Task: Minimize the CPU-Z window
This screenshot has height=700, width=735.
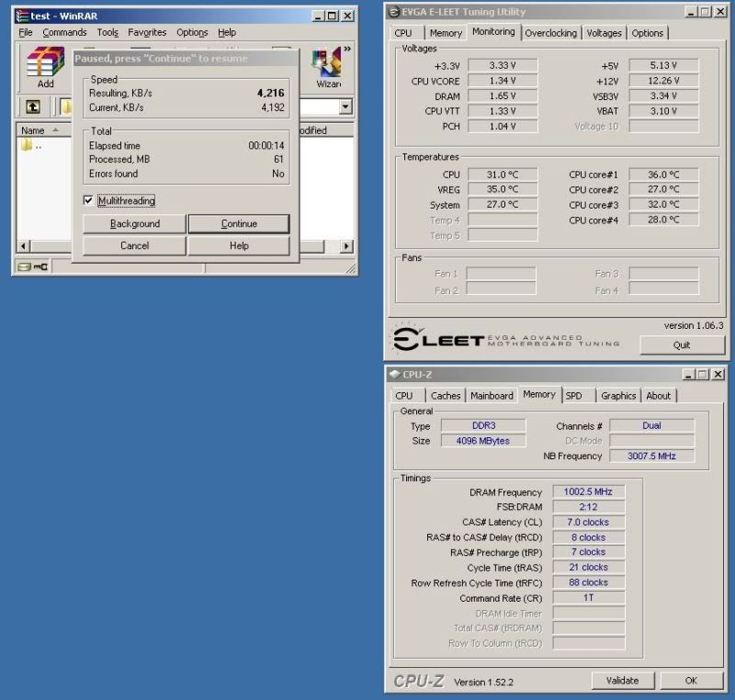Action: (688, 375)
